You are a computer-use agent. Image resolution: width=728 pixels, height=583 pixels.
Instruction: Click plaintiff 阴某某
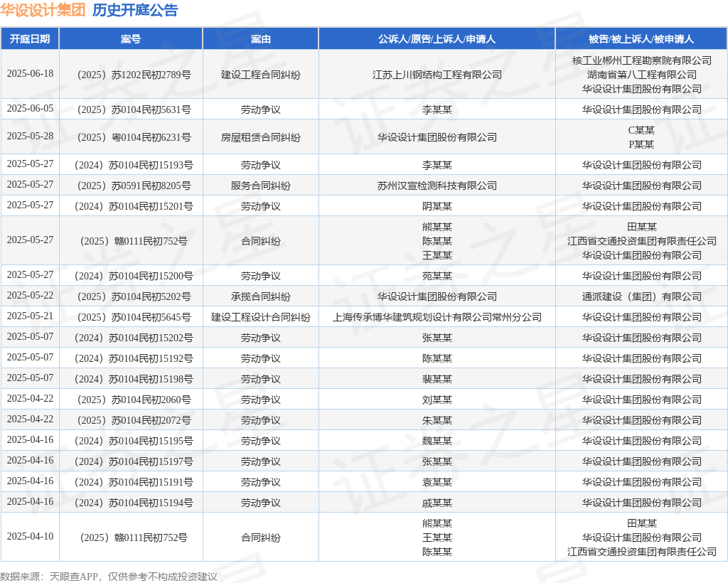pyautogui.click(x=437, y=207)
